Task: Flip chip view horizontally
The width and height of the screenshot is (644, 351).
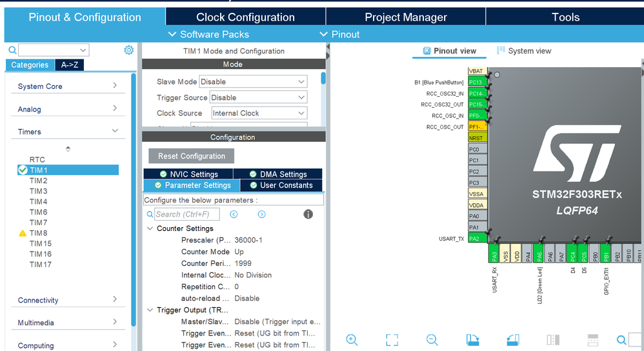Action: 553,340
